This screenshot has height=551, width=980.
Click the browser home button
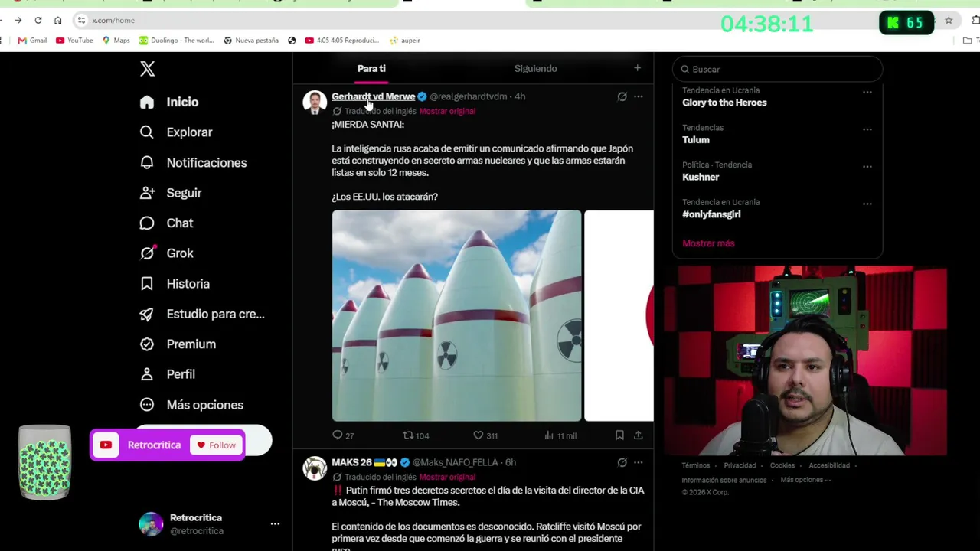point(57,21)
